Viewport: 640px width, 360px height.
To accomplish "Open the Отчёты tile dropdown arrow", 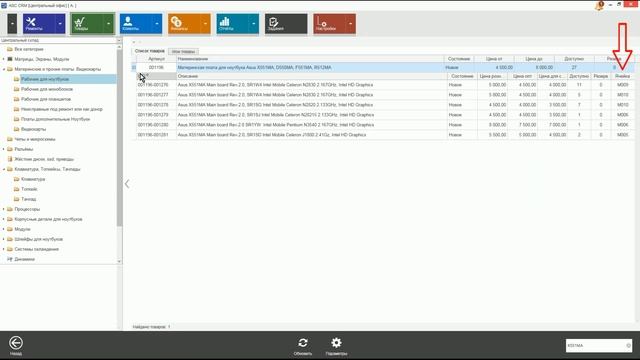I will pyautogui.click(x=253, y=23).
